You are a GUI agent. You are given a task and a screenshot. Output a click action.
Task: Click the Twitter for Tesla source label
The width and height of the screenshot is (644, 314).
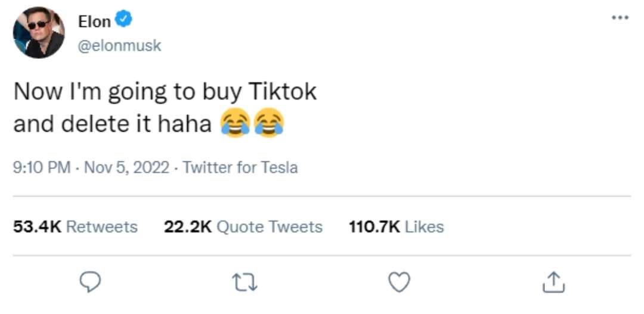tap(240, 168)
